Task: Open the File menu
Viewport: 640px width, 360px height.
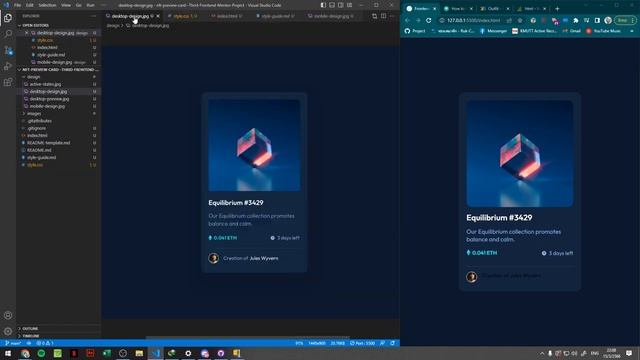Action: pos(17,5)
